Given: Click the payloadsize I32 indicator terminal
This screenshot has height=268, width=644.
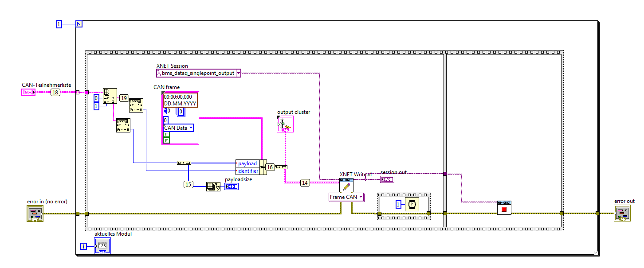Looking at the screenshot, I should [231, 186].
